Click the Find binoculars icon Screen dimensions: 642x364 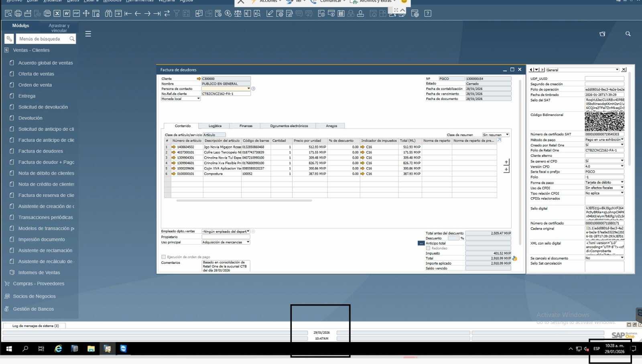pos(108,14)
